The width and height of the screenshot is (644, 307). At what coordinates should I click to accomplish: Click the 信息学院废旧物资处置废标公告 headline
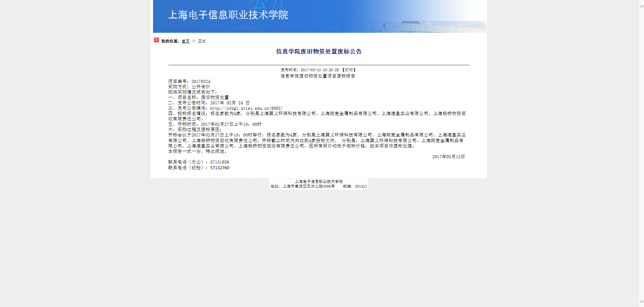[319, 52]
